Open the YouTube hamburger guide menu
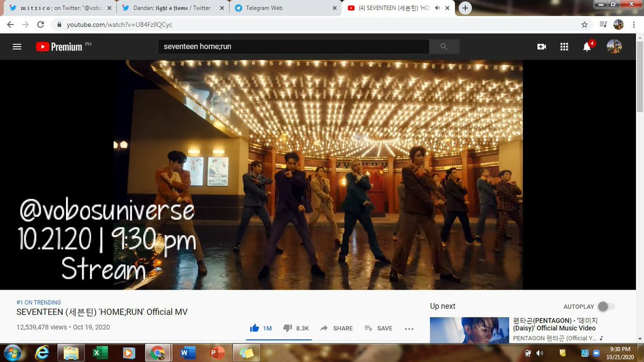The width and height of the screenshot is (644, 362). (17, 47)
